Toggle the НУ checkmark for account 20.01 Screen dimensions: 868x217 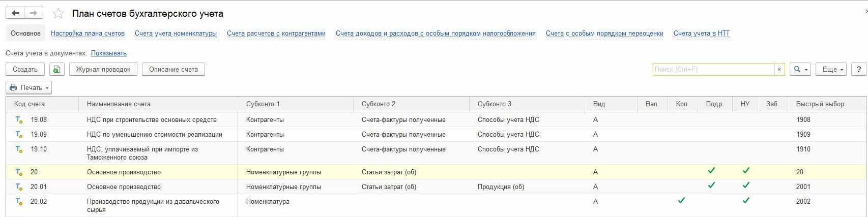coord(746,185)
